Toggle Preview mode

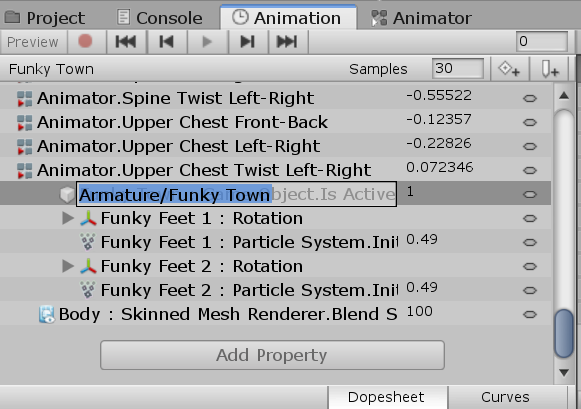[33, 42]
